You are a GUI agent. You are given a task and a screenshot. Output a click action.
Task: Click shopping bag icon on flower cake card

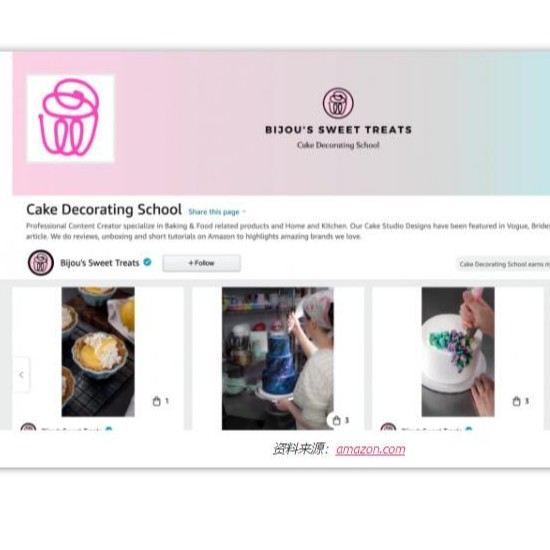(516, 401)
